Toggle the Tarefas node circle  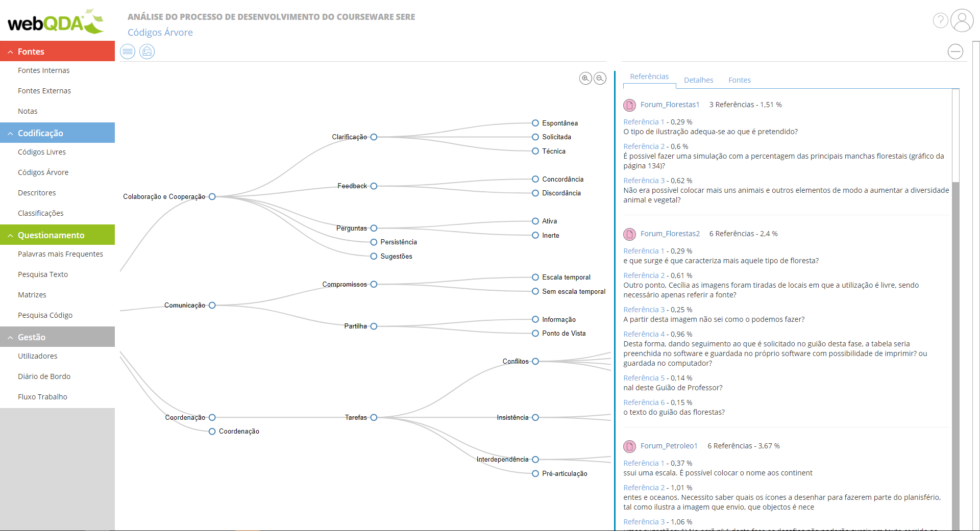(374, 417)
